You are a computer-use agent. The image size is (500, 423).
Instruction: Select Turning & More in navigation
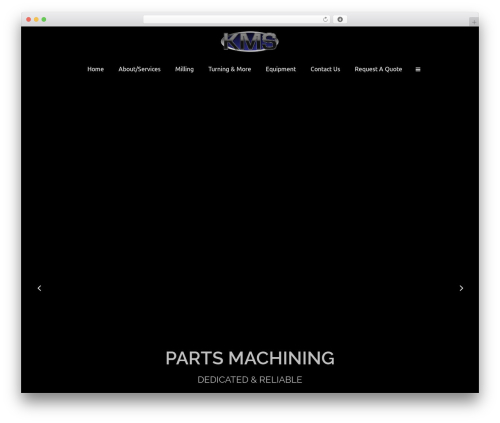pyautogui.click(x=230, y=69)
